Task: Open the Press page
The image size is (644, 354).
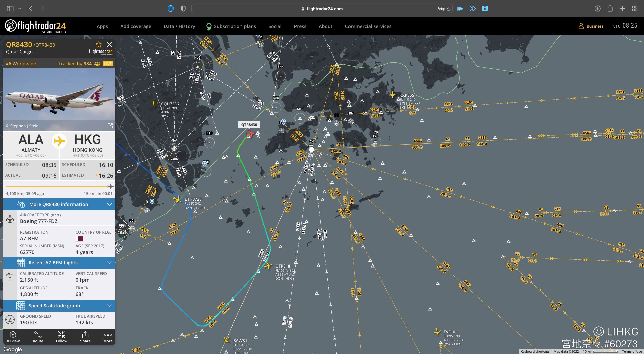Action: (300, 26)
